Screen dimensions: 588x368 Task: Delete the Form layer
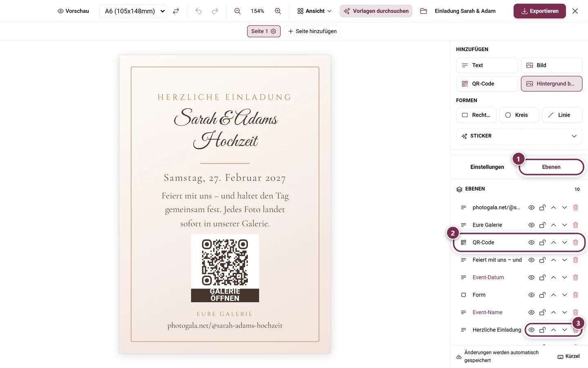click(x=575, y=295)
